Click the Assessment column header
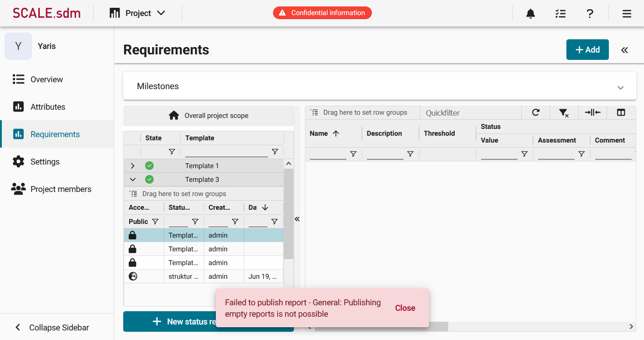644x340 pixels. coord(557,140)
